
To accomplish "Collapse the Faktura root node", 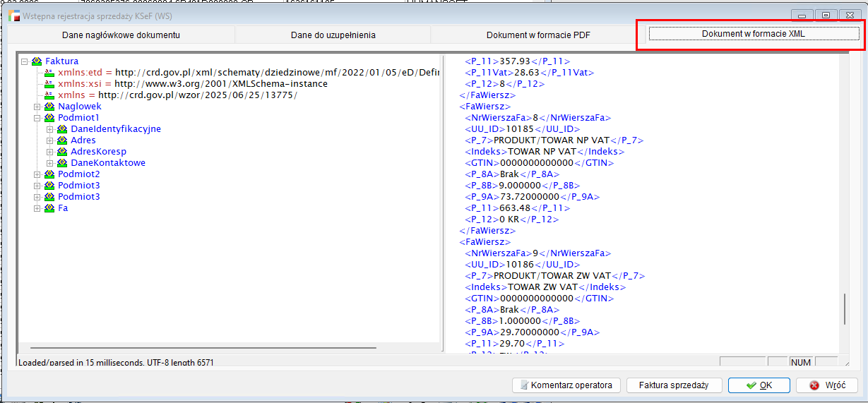I will (x=25, y=61).
